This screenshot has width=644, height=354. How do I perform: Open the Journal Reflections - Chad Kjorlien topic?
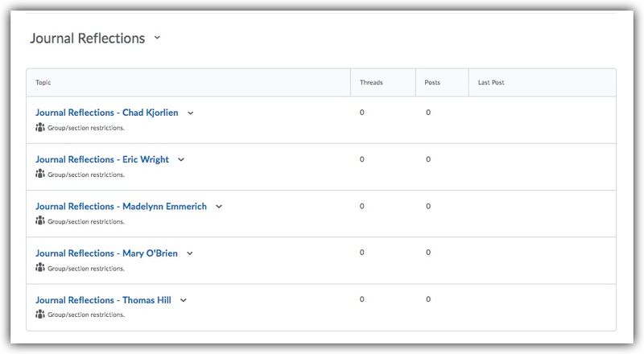pyautogui.click(x=106, y=113)
